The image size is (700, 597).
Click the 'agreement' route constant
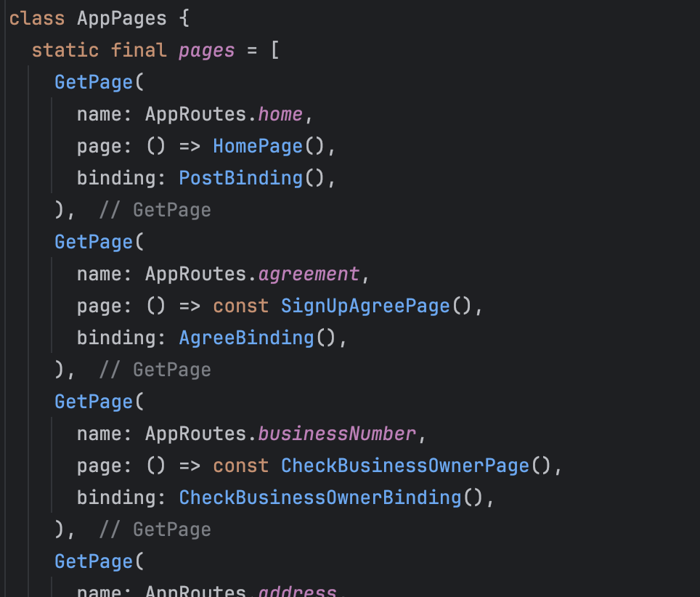309,275
